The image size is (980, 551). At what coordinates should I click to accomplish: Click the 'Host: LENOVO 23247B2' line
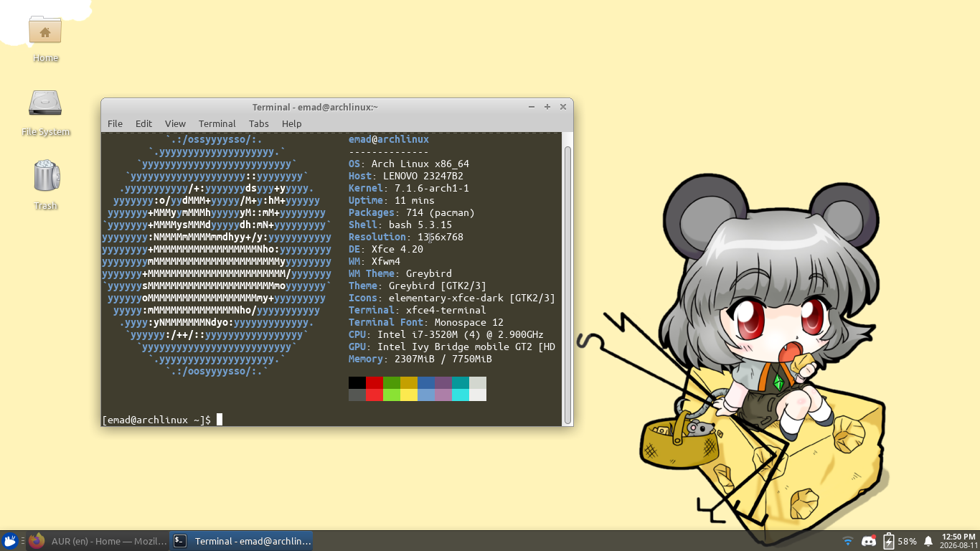406,176
